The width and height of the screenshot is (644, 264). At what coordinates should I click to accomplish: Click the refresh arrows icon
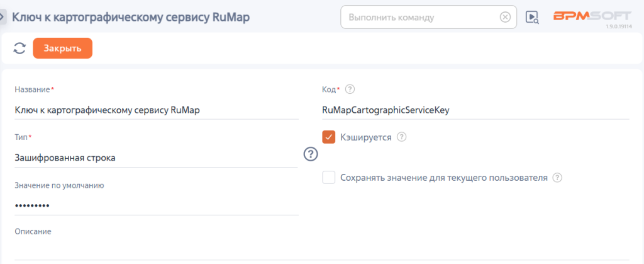19,48
